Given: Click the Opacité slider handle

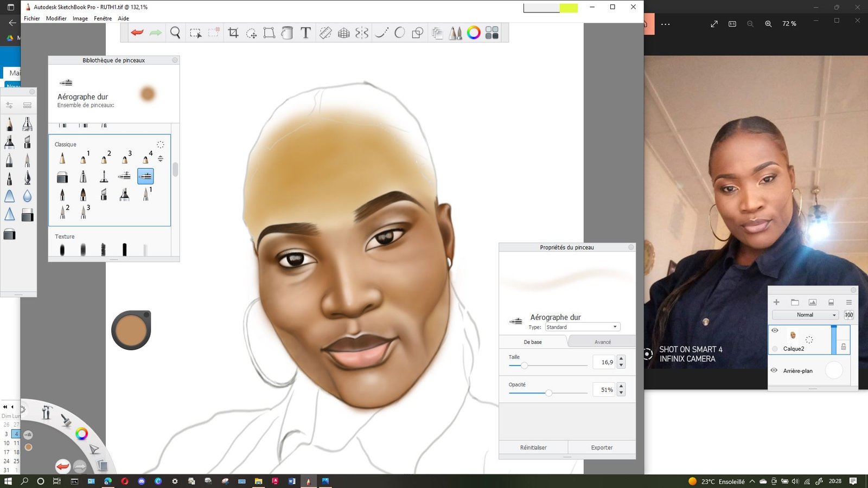Looking at the screenshot, I should coord(548,393).
